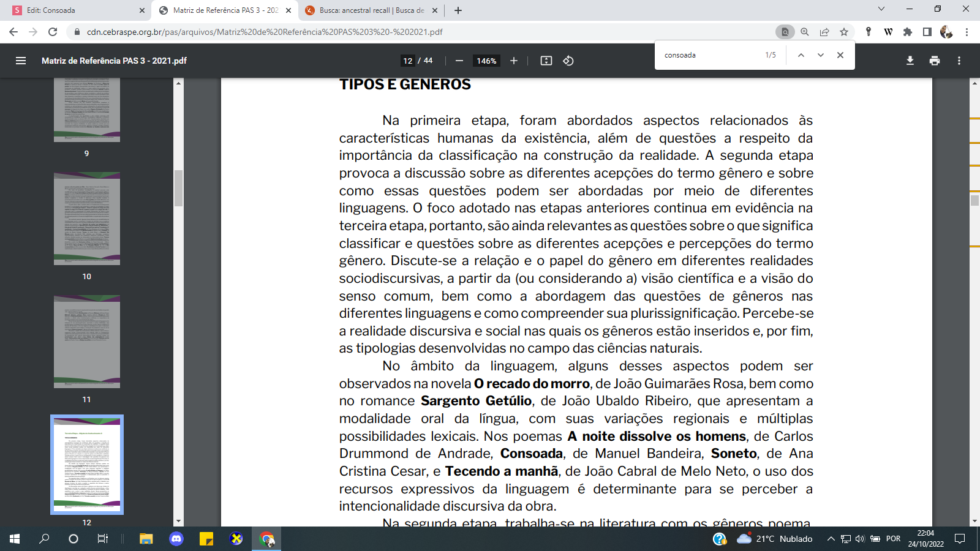Open Chrome from the taskbar
Viewport: 980px width, 551px height.
pyautogui.click(x=267, y=539)
